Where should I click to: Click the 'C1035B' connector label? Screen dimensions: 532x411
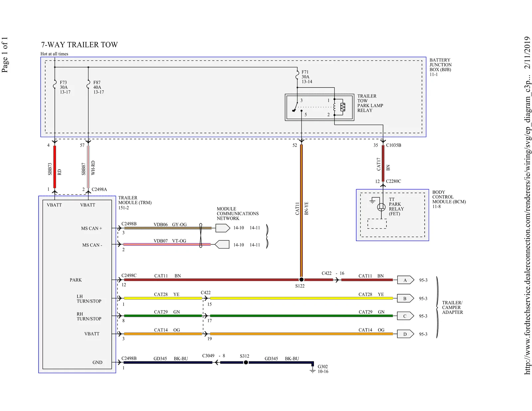coord(394,145)
